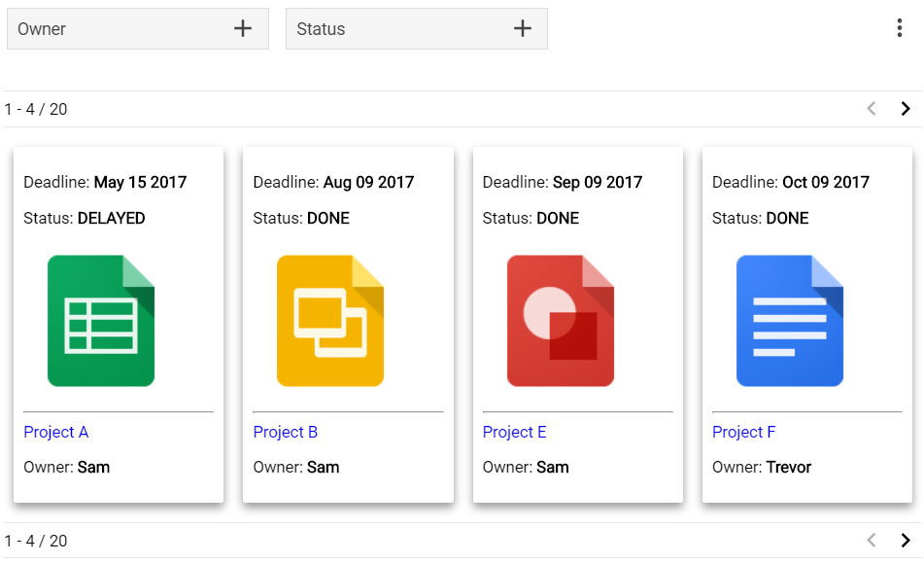Viewport: 924px width, 563px height.
Task: Click the top 1 - 4 / 20 page counter
Action: click(36, 109)
